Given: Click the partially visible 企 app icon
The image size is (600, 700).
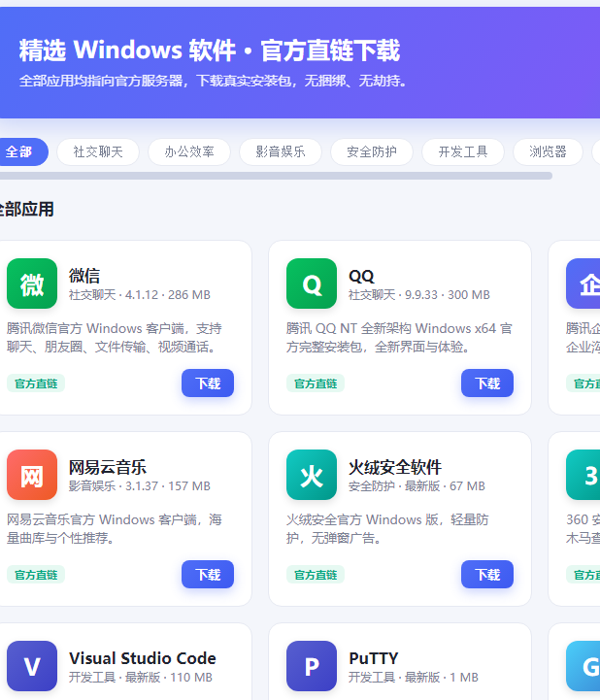Looking at the screenshot, I should click(583, 283).
